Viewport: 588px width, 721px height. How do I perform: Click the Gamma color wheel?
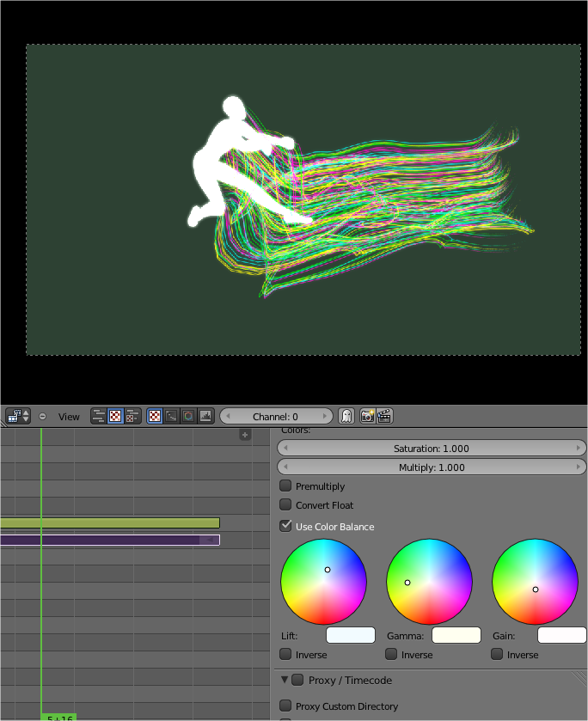click(429, 582)
